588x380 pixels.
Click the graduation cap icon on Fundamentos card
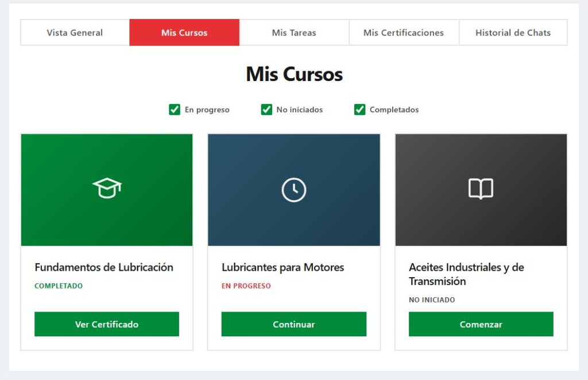tap(107, 188)
